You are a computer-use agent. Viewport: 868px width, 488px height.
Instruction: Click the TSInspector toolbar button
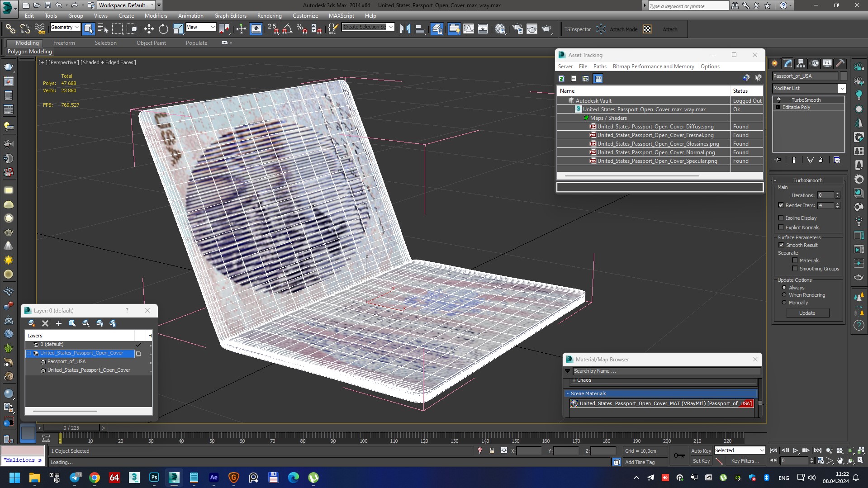[x=577, y=29]
